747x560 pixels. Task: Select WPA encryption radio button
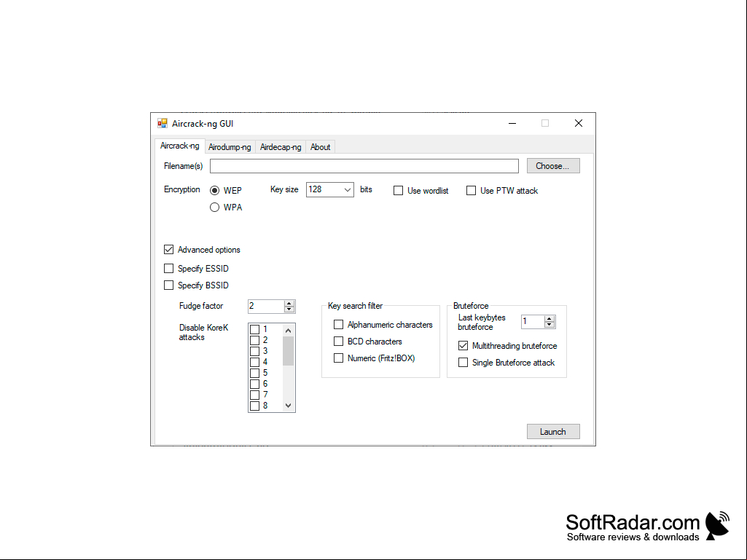214,207
